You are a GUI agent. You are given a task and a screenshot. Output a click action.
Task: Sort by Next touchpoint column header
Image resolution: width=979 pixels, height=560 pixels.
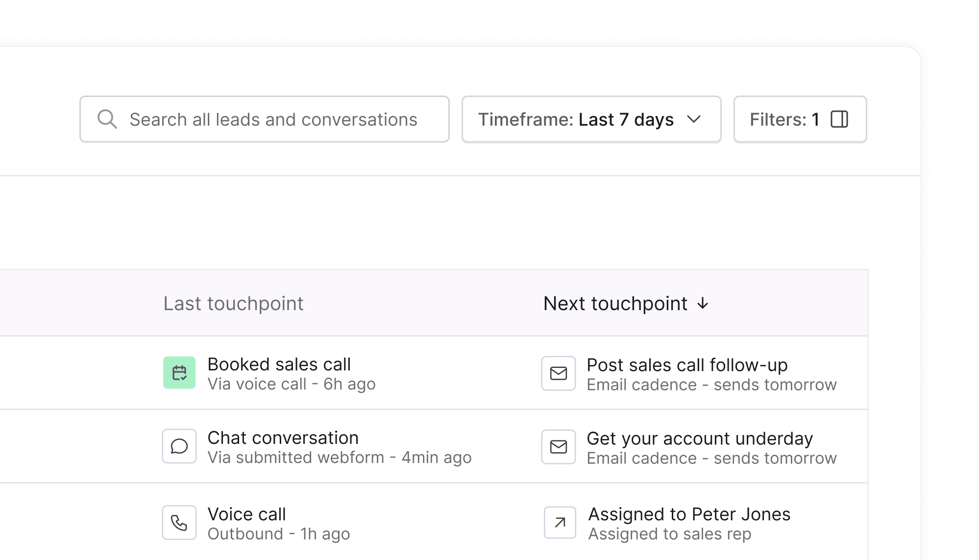point(615,303)
